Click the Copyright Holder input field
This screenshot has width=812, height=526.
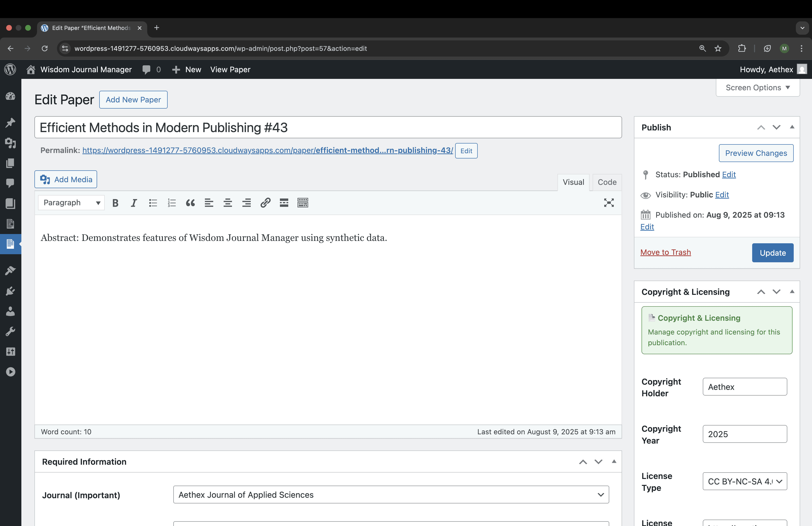[744, 387]
